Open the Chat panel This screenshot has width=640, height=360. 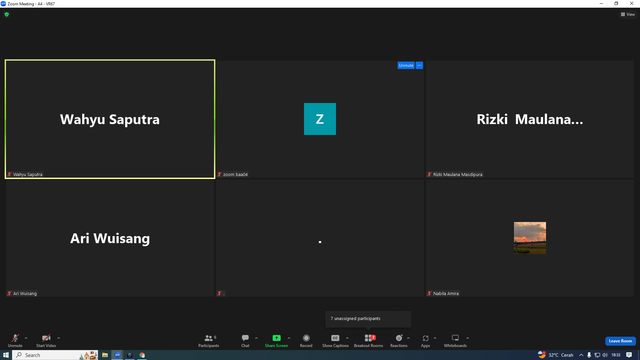click(245, 340)
